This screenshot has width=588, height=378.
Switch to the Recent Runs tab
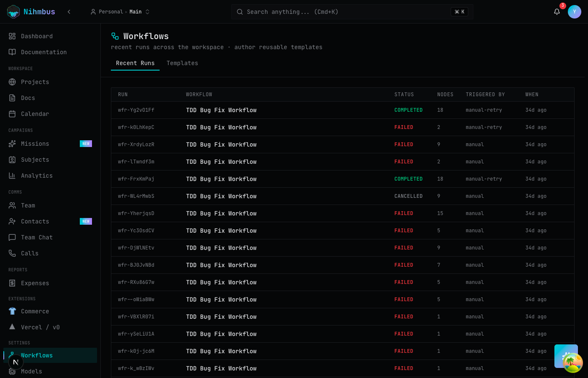135,63
